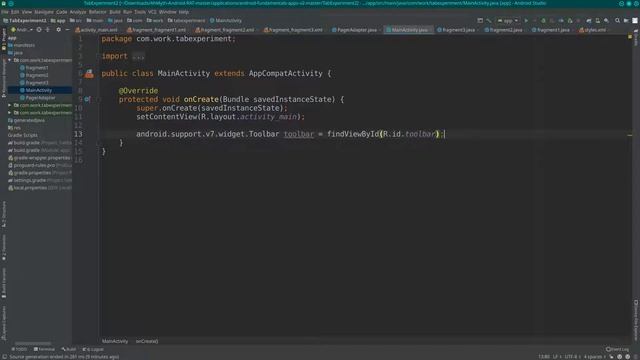
Task: Open the VCS menu
Action: (152, 12)
